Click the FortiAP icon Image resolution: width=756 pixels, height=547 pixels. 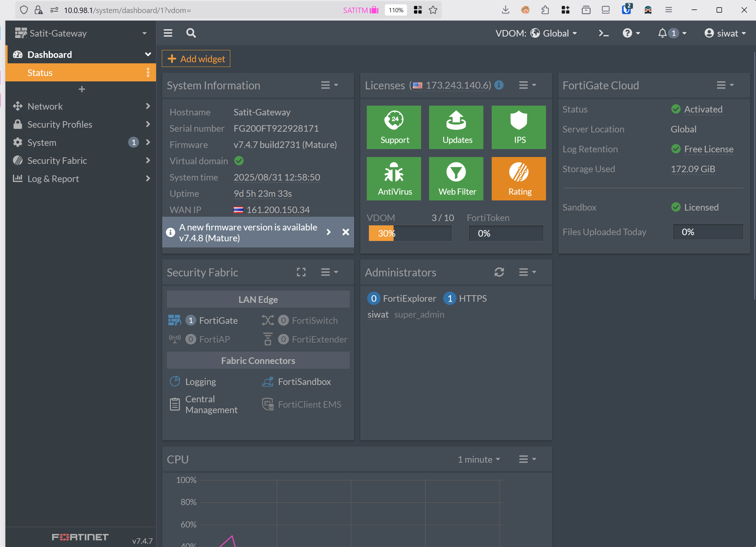pos(175,339)
